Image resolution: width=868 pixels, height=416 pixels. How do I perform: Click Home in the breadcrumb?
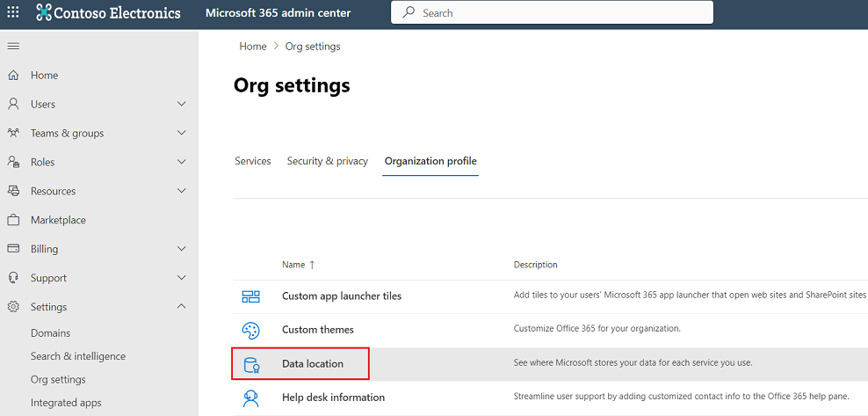coord(252,47)
